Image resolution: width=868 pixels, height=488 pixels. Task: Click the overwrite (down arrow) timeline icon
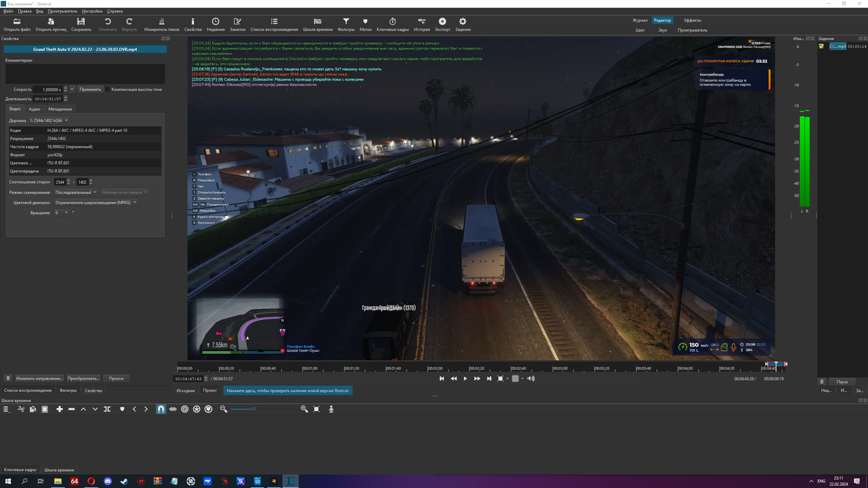pyautogui.click(x=95, y=409)
